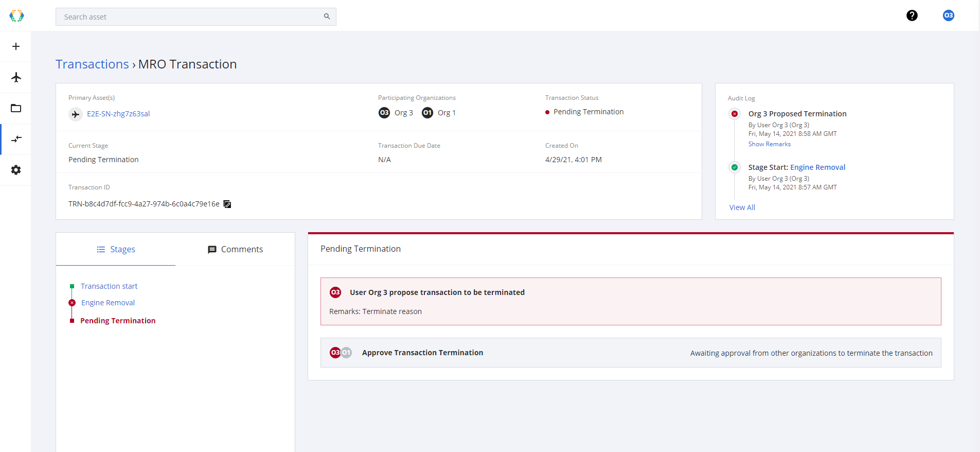Click the Stages list icon
This screenshot has height=452, width=980.
pyautogui.click(x=101, y=249)
